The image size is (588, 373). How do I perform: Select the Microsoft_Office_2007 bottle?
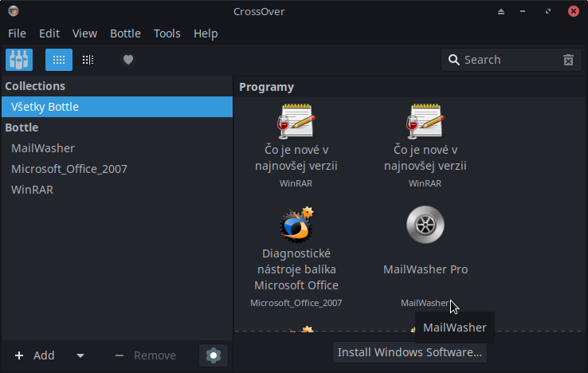[x=117, y=169]
